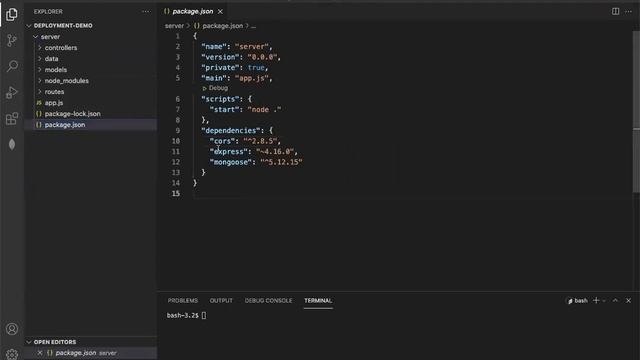Screen dimensions: 640x360
Task: Click the "node ." start script value
Action: [x=264, y=109]
